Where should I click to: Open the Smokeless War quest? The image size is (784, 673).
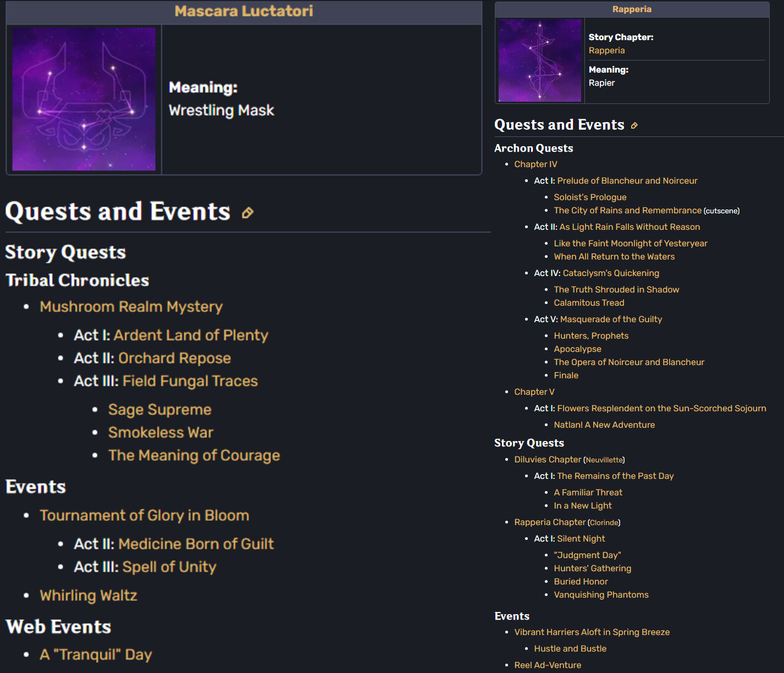tap(161, 433)
